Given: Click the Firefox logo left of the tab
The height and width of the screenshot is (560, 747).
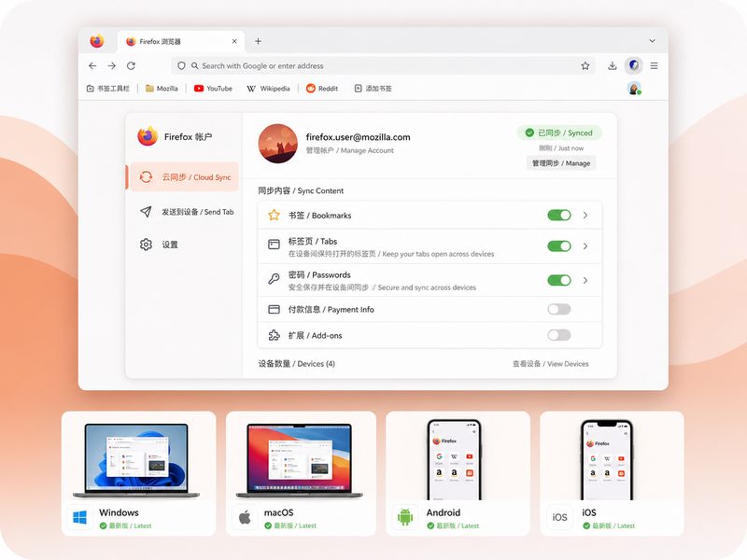Looking at the screenshot, I should click(97, 41).
